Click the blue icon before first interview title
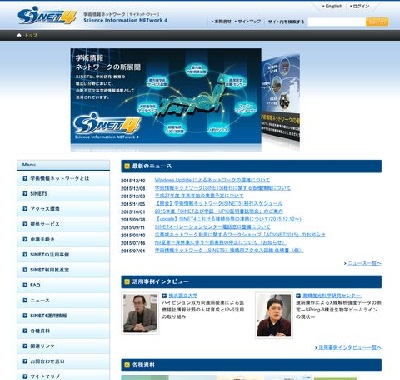 click(x=164, y=296)
